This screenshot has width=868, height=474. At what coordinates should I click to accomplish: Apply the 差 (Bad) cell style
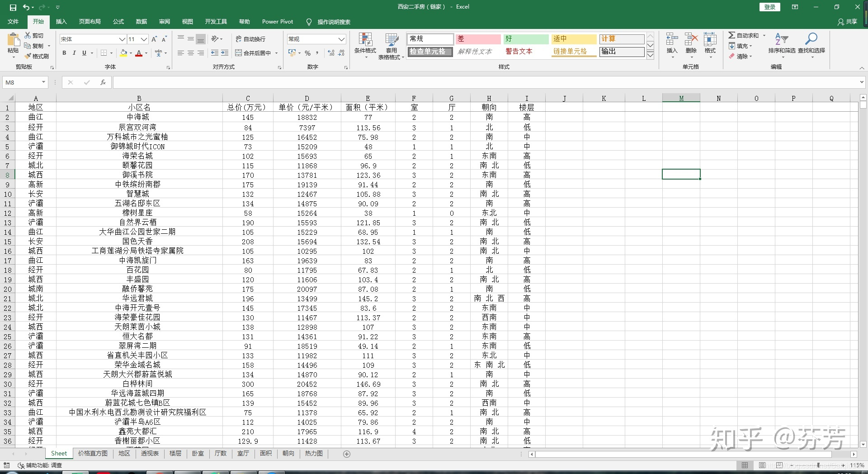tap(478, 39)
